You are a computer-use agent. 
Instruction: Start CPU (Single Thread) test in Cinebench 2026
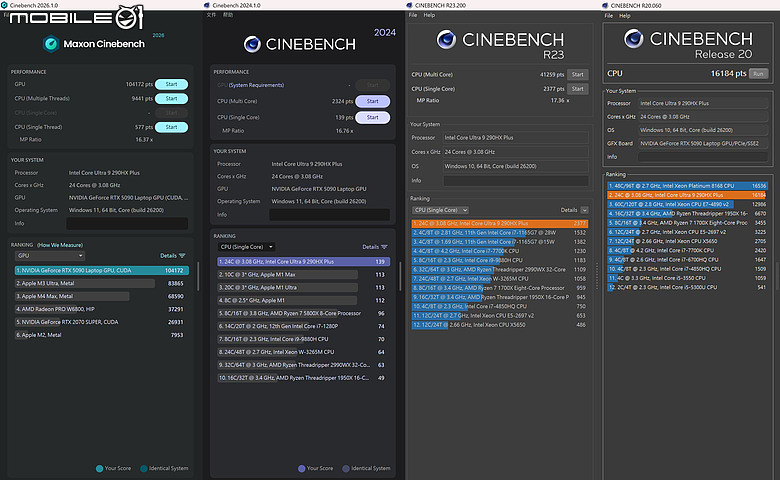click(x=171, y=127)
